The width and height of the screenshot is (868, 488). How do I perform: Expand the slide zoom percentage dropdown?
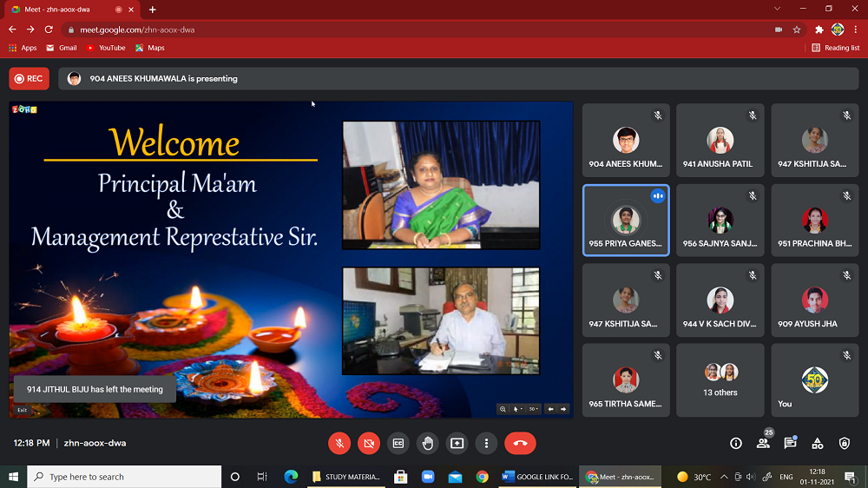pyautogui.click(x=534, y=409)
